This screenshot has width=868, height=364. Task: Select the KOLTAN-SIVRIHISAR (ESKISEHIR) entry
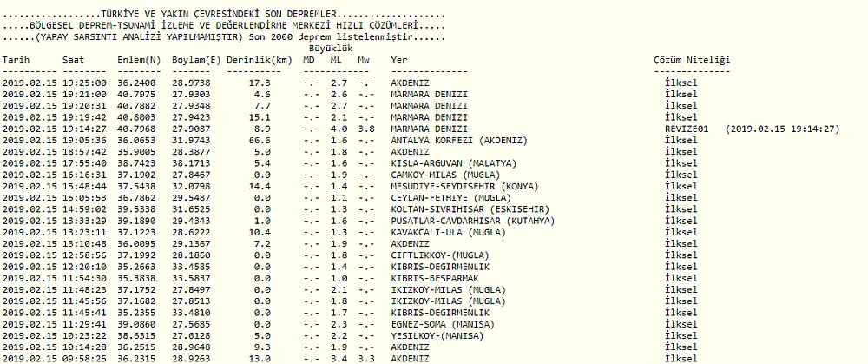466,208
